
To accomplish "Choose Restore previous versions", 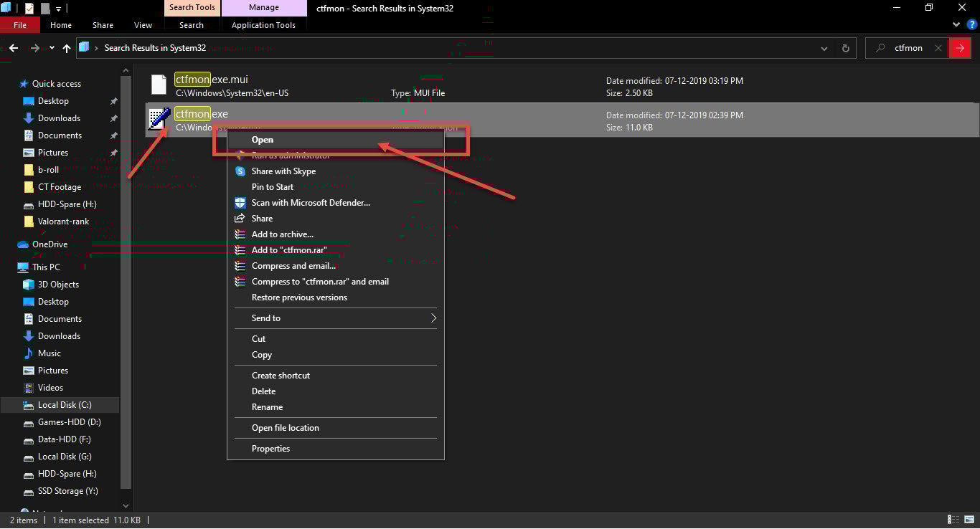I will (x=298, y=297).
